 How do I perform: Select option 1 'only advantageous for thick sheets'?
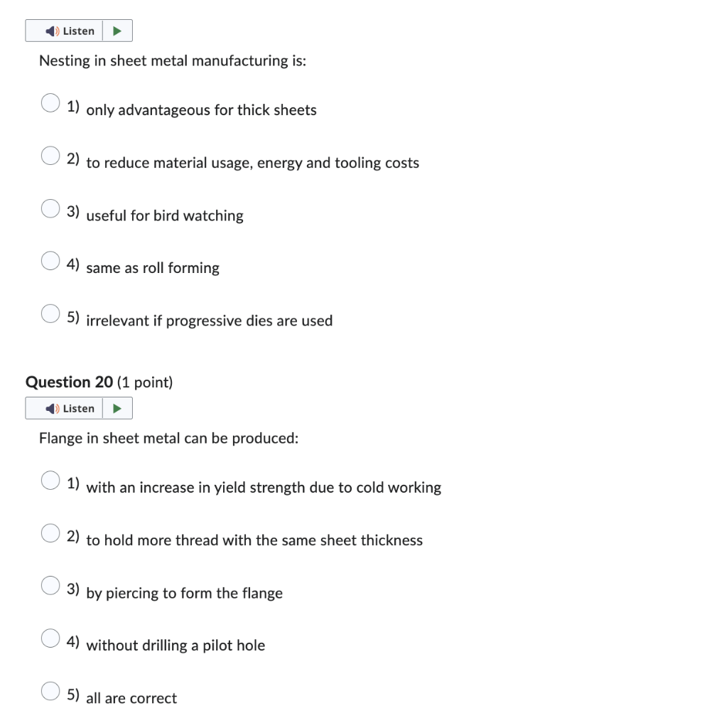point(50,103)
